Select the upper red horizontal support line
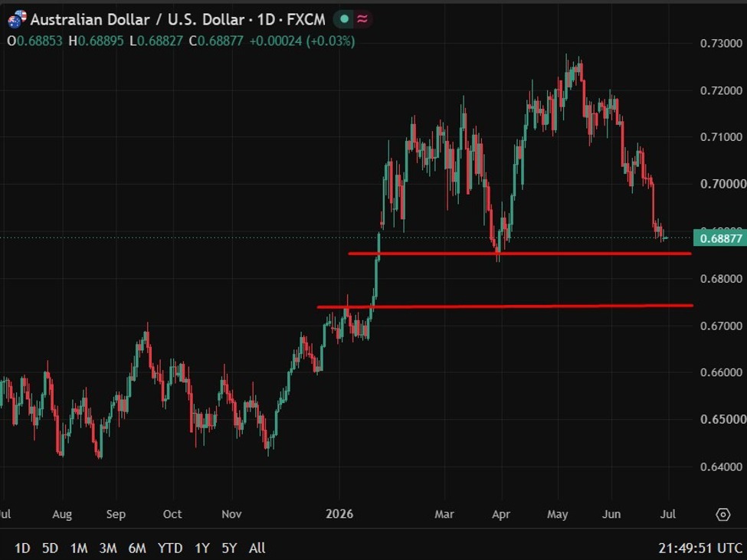This screenshot has height=560, width=747. click(x=519, y=254)
